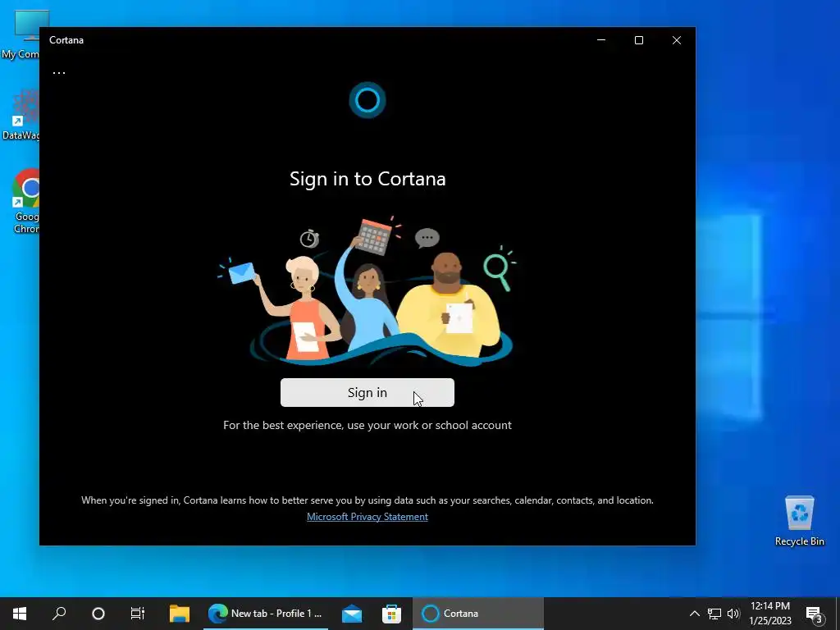Switch to Edge New tab window

[266, 614]
